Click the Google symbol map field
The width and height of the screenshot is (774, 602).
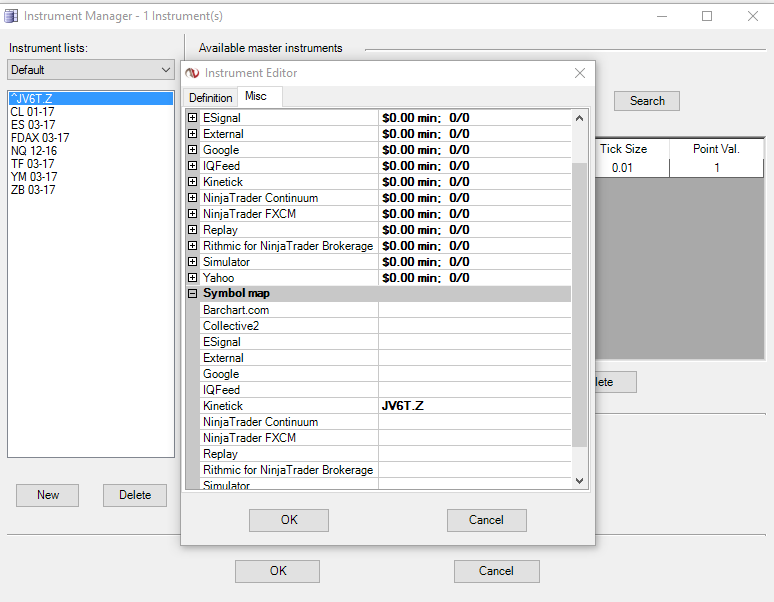475,374
